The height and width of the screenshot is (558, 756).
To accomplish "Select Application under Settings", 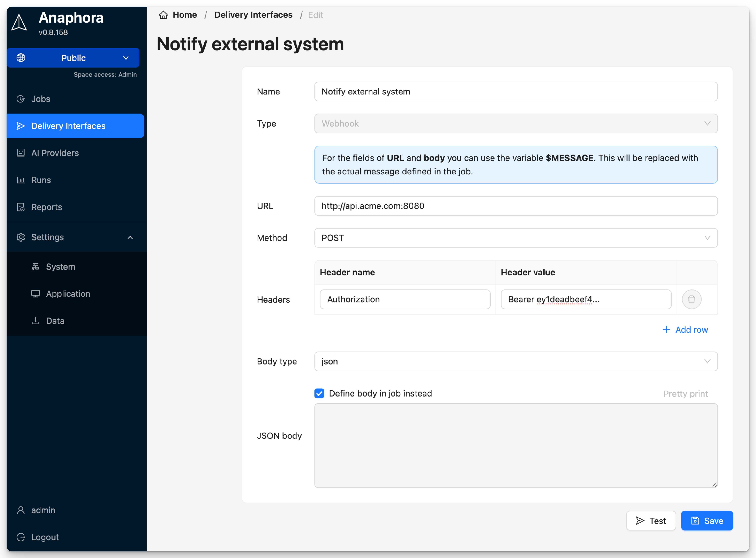I will 68,293.
